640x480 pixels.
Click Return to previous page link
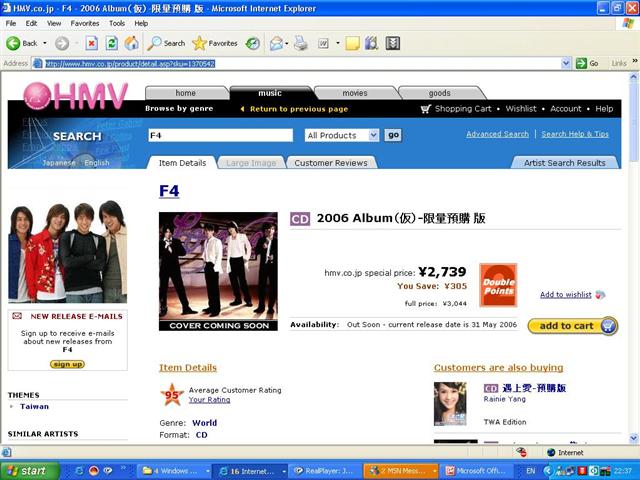click(x=299, y=109)
